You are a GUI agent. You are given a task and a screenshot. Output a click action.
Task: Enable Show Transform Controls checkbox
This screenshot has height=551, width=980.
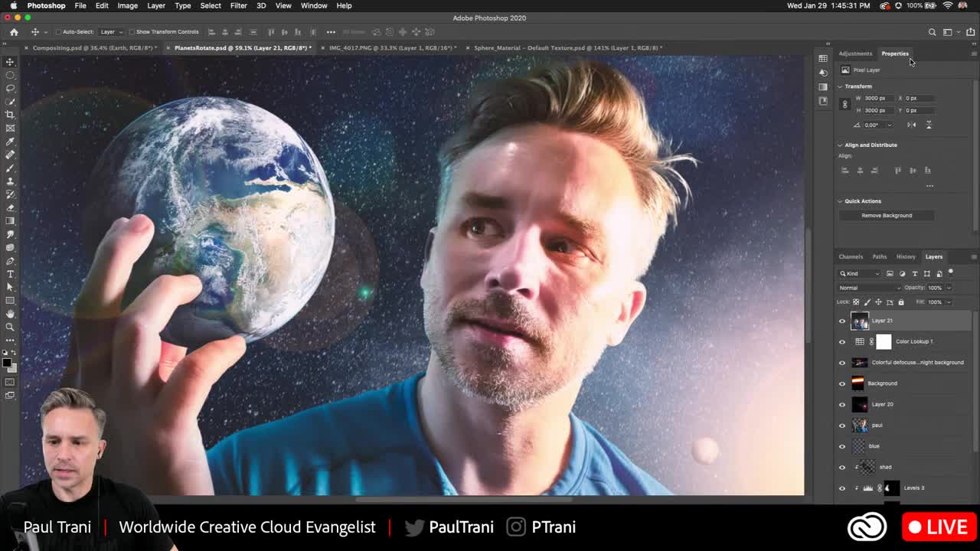tap(131, 32)
